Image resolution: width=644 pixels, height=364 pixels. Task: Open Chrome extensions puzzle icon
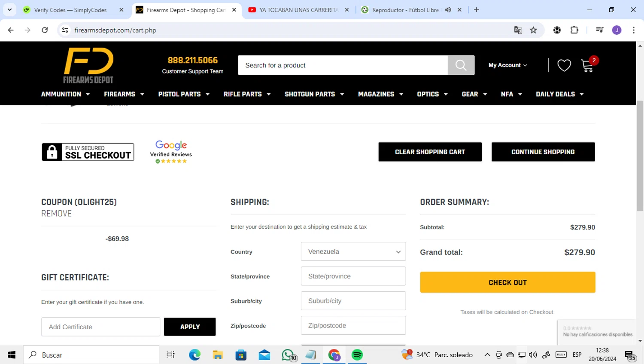click(x=574, y=30)
